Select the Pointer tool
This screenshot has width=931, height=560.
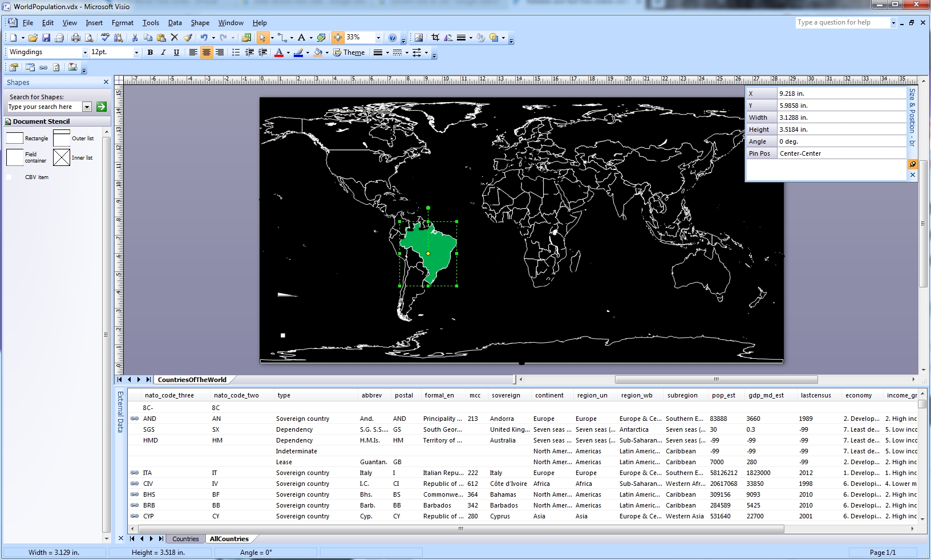tap(262, 38)
